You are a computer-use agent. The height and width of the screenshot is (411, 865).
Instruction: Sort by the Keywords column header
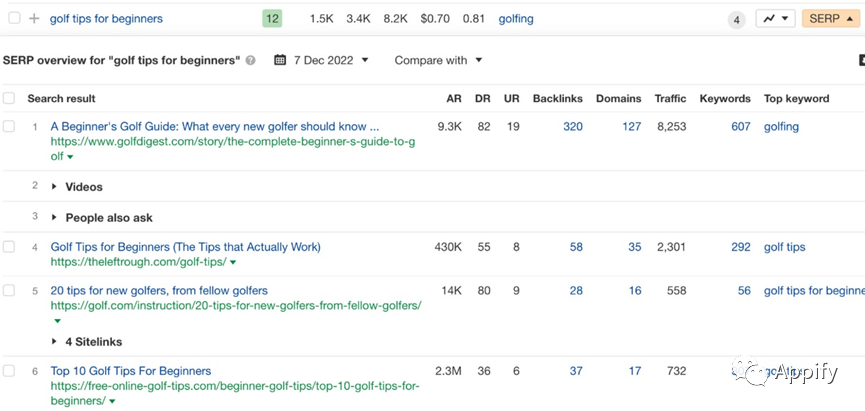725,99
